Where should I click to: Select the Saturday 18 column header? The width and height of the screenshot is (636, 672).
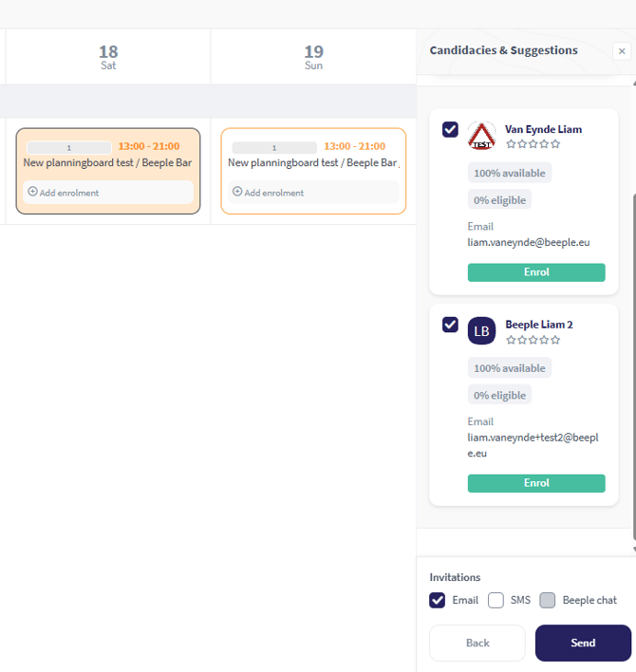pos(108,57)
